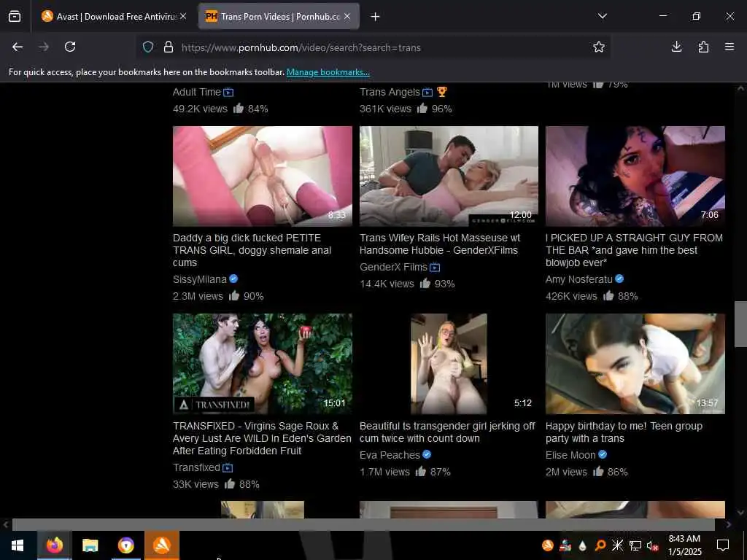This screenshot has width=747, height=560.
Task: Click the address bar URL field
Action: pos(371,47)
